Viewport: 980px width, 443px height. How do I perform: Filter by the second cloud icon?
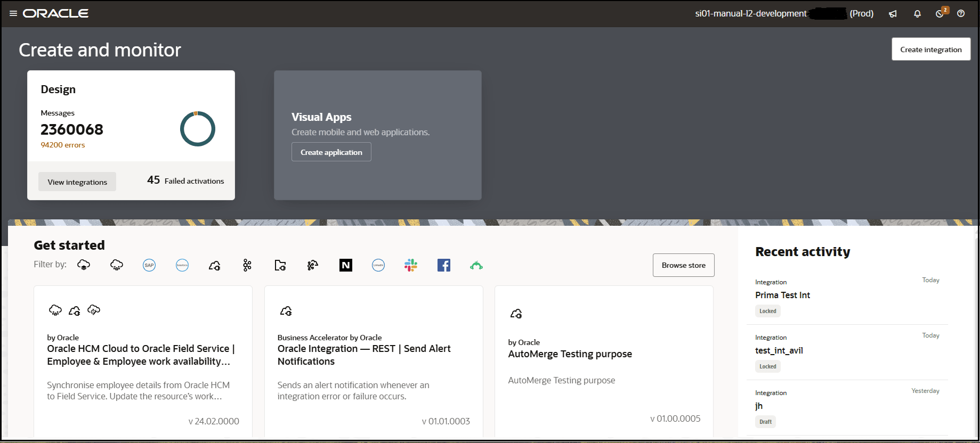pyautogui.click(x=117, y=265)
